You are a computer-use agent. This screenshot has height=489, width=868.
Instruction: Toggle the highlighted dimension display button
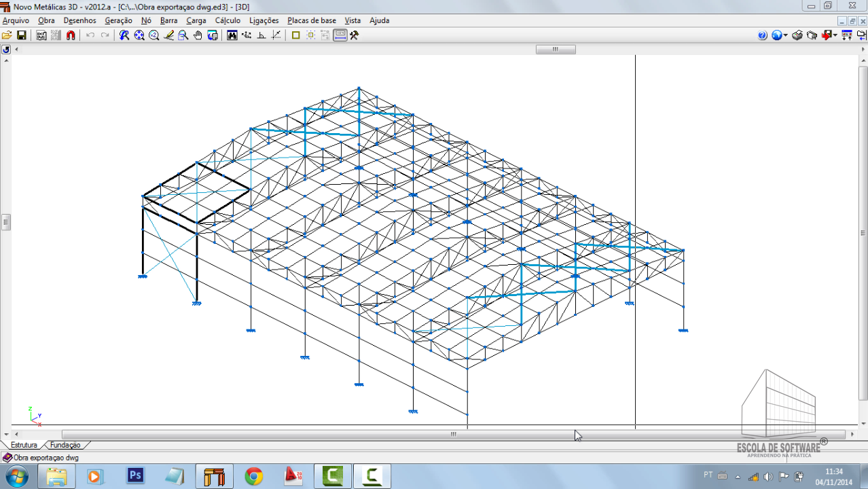(340, 35)
